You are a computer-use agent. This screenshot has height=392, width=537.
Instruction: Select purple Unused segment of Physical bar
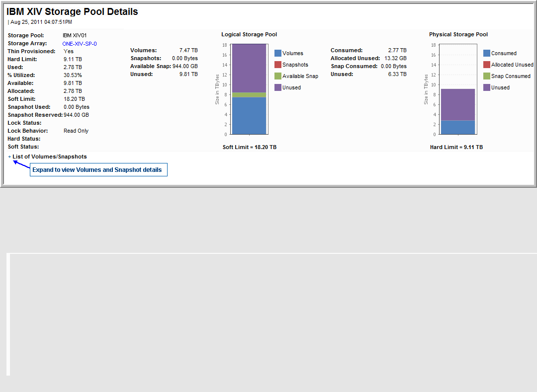[458, 104]
